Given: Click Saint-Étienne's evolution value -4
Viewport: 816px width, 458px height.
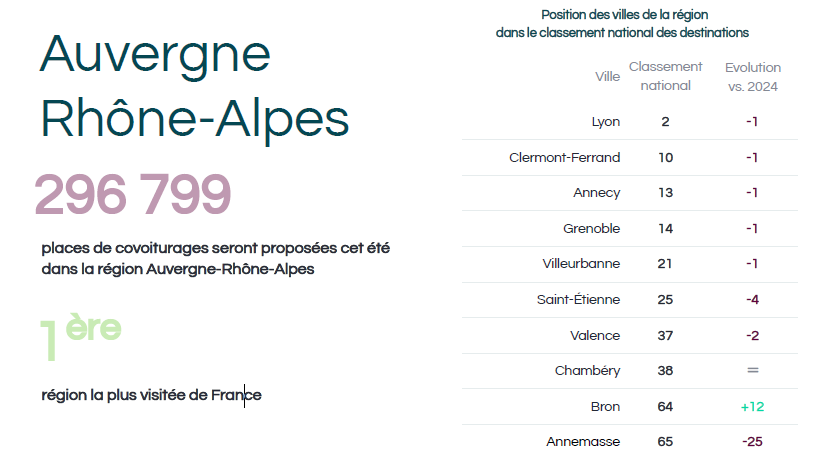Looking at the screenshot, I should (x=753, y=300).
